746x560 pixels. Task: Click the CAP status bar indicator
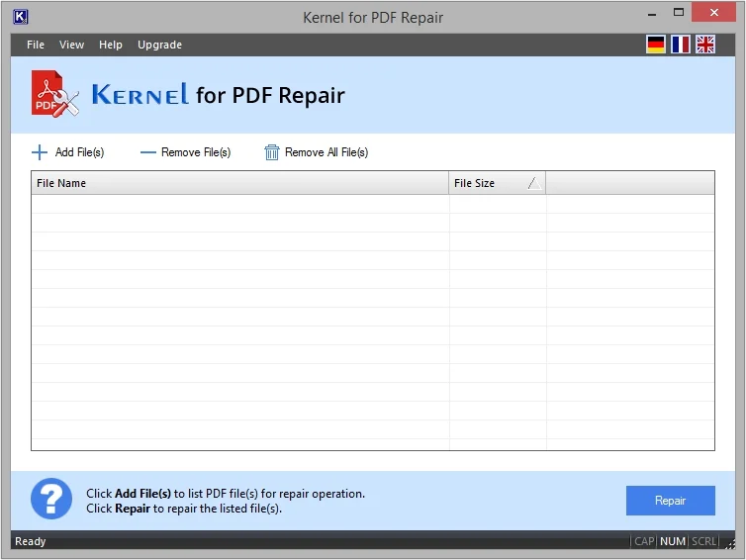(644, 541)
